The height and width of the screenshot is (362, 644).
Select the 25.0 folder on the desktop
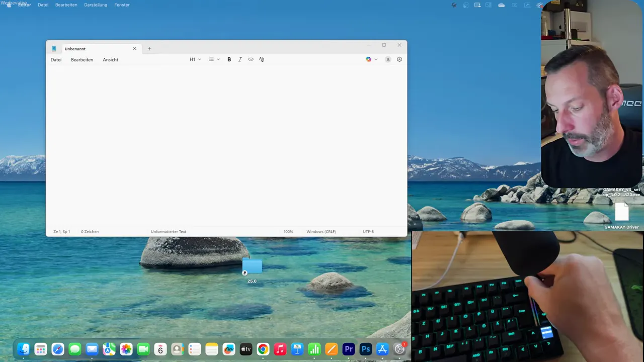click(x=252, y=270)
